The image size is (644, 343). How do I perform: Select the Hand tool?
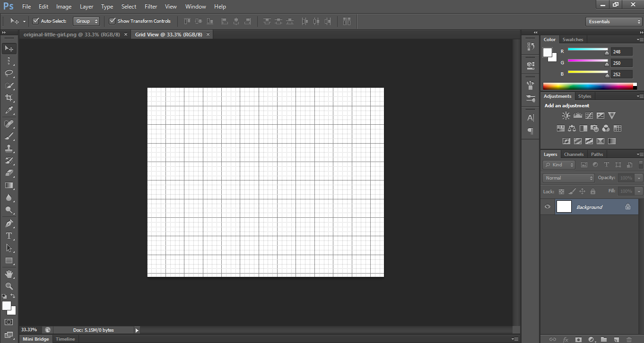(9, 274)
